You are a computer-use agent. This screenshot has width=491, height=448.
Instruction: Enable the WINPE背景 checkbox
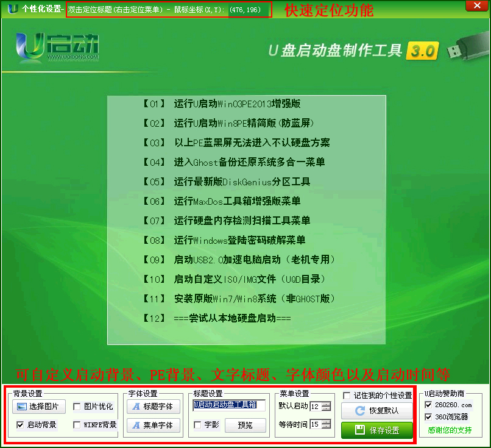click(77, 425)
